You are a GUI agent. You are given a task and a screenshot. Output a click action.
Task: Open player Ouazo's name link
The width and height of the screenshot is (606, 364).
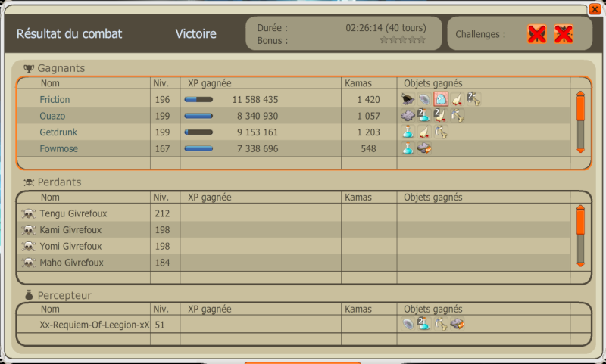[52, 116]
